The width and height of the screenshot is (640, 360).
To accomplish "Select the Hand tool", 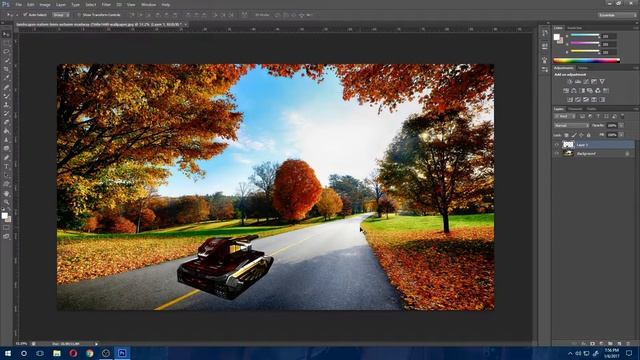I will (6, 193).
